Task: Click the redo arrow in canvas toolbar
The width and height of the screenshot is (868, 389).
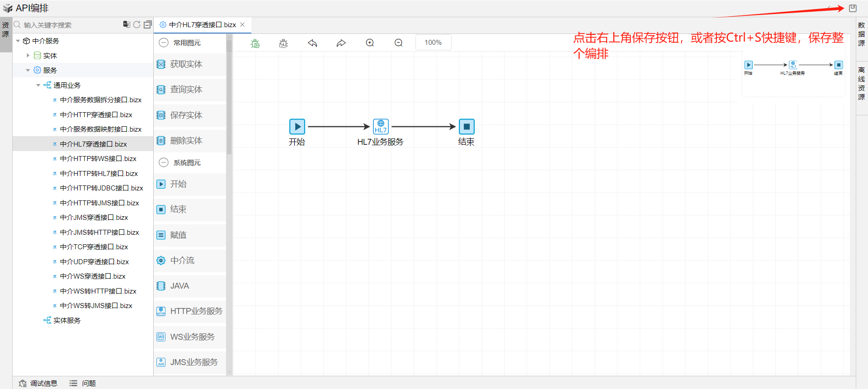Action: pyautogui.click(x=341, y=43)
